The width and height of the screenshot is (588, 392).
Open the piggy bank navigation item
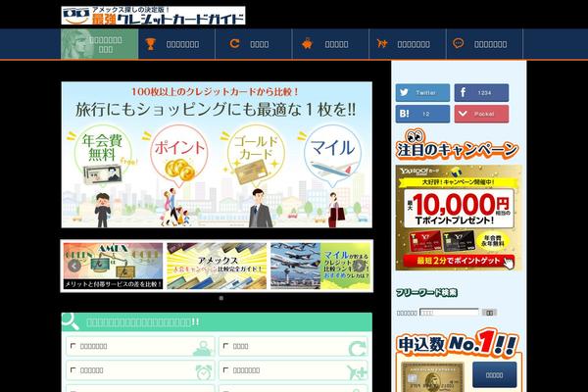pos(330,44)
